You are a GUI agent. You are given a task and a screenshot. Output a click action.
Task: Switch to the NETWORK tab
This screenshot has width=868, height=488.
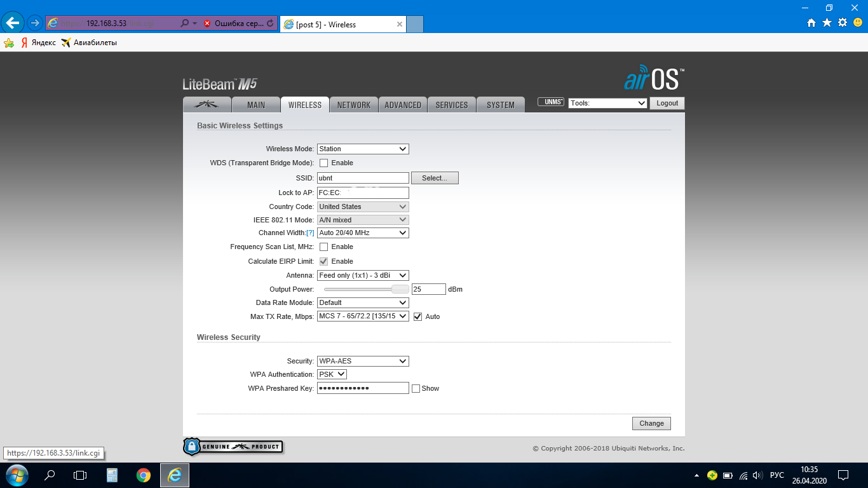(353, 105)
